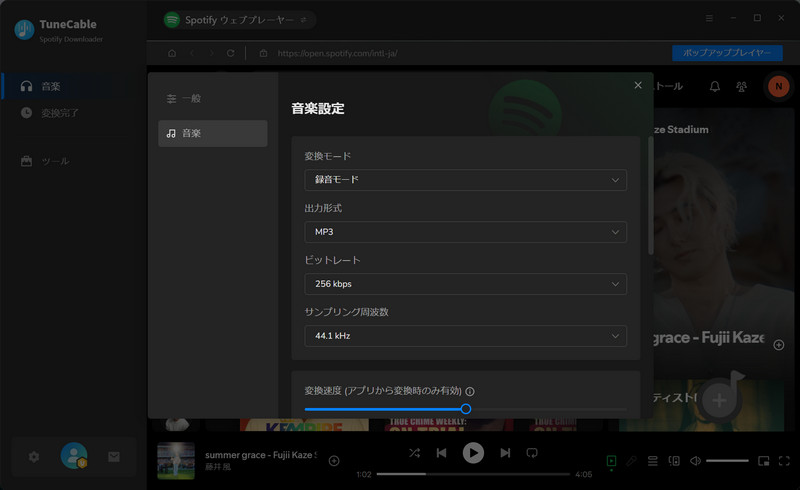Open the Spotify profile avatar N
The image size is (800, 490).
779,86
